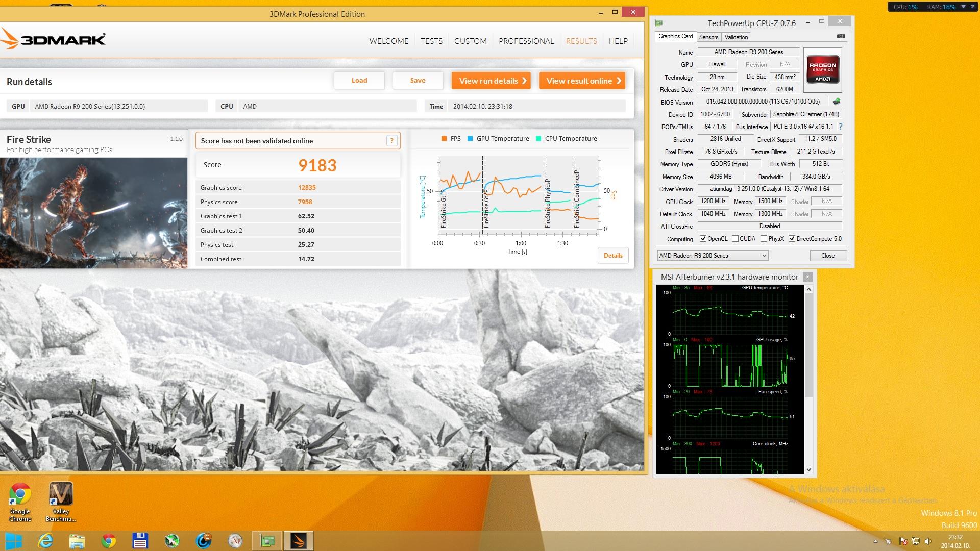Click View result online button
980x551 pixels.
582,81
